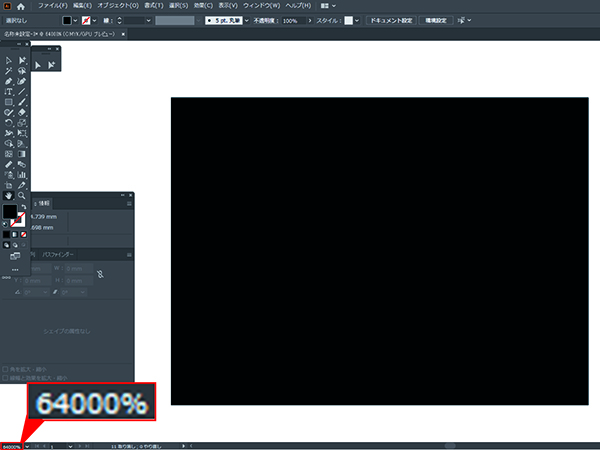Go to the Home screen
The image size is (600, 450).
21,6
